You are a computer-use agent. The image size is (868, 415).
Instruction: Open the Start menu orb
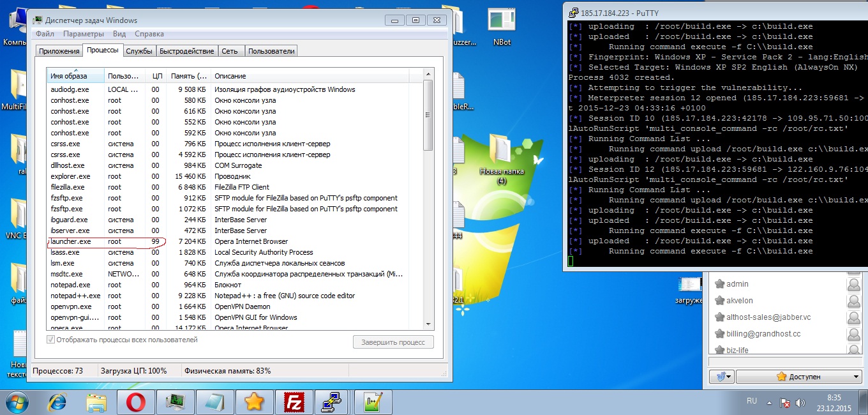coord(17,402)
